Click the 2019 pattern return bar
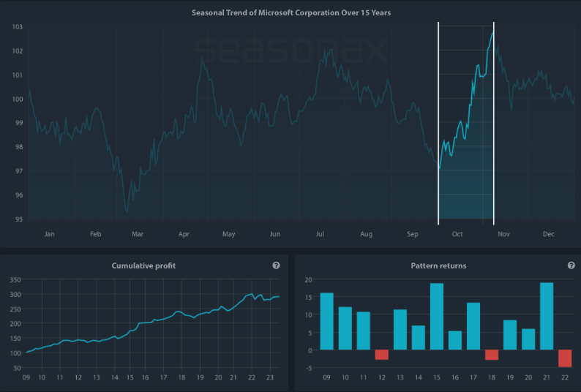 (x=510, y=335)
